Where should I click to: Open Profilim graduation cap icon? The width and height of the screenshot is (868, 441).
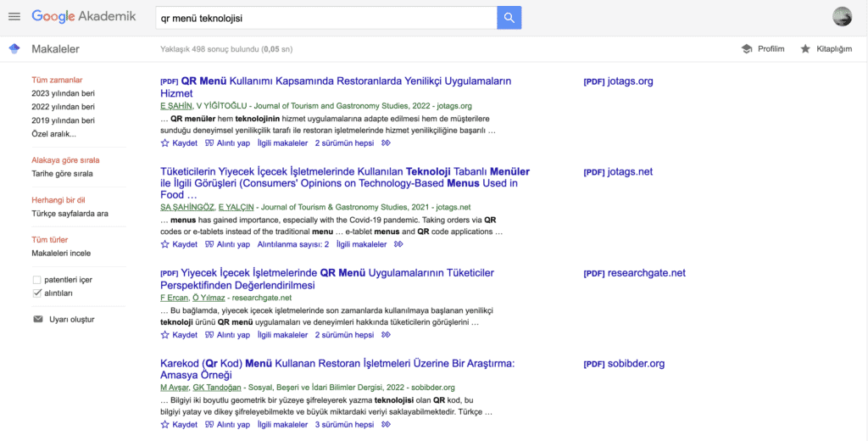(747, 48)
